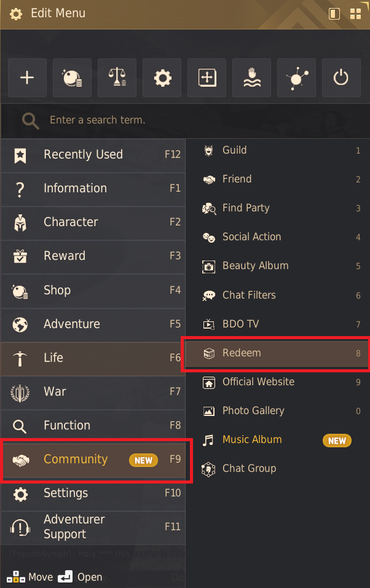Expand the Life menu category
Image resolution: width=370 pixels, height=588 pixels.
tap(92, 358)
